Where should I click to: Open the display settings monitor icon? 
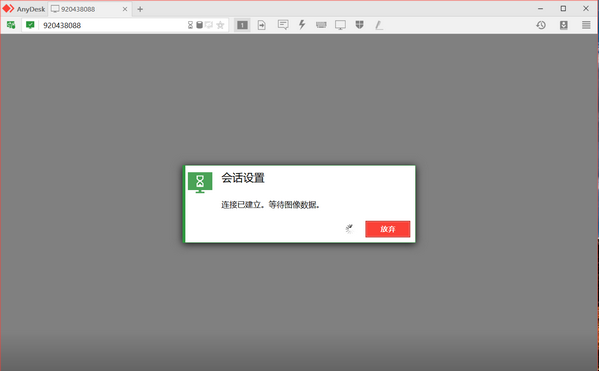tap(340, 25)
